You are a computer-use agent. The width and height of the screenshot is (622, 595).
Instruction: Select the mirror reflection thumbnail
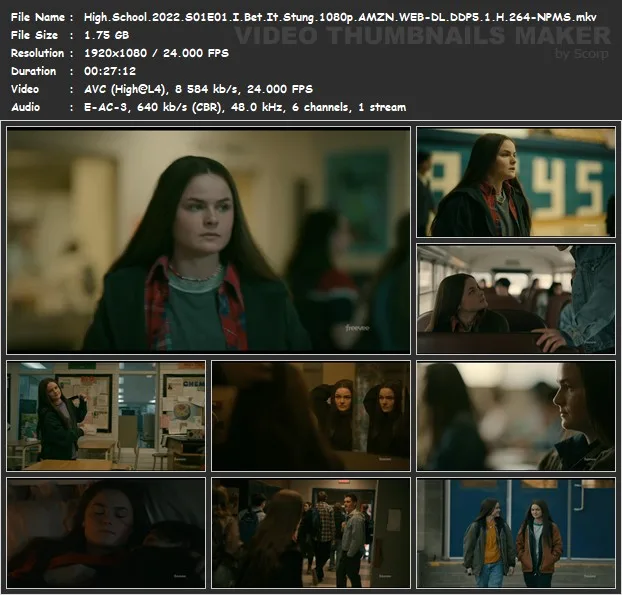(311, 416)
